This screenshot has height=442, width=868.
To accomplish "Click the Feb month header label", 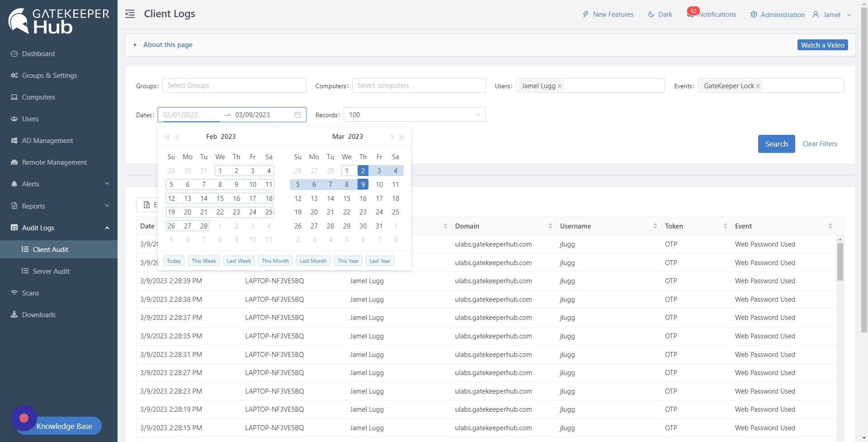I will click(x=212, y=137).
